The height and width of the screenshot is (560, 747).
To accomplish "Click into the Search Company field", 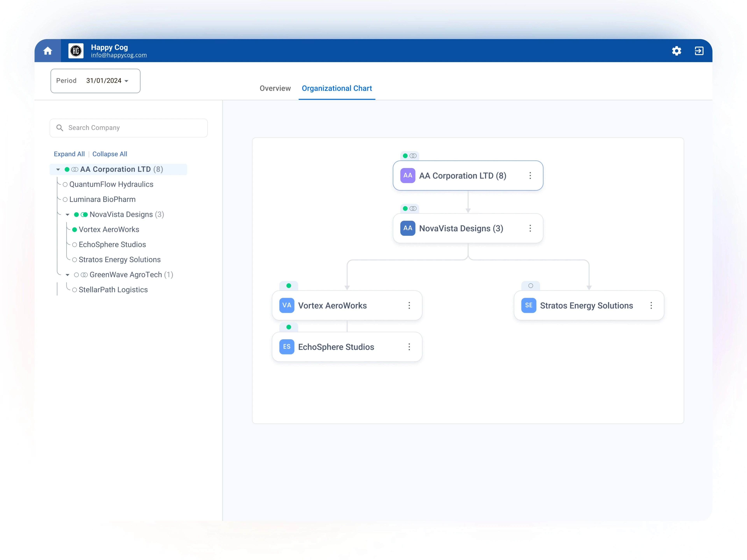I will [129, 128].
